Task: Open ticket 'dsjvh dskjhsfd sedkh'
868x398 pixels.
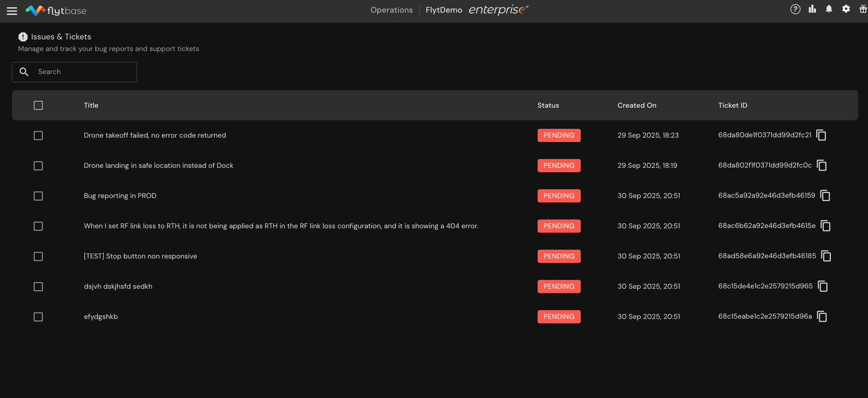Action: pyautogui.click(x=118, y=286)
